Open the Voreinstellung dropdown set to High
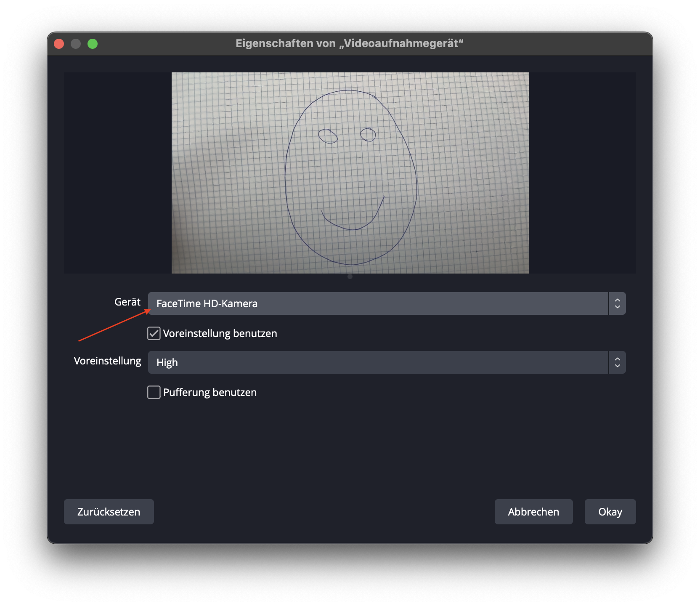 click(x=378, y=362)
